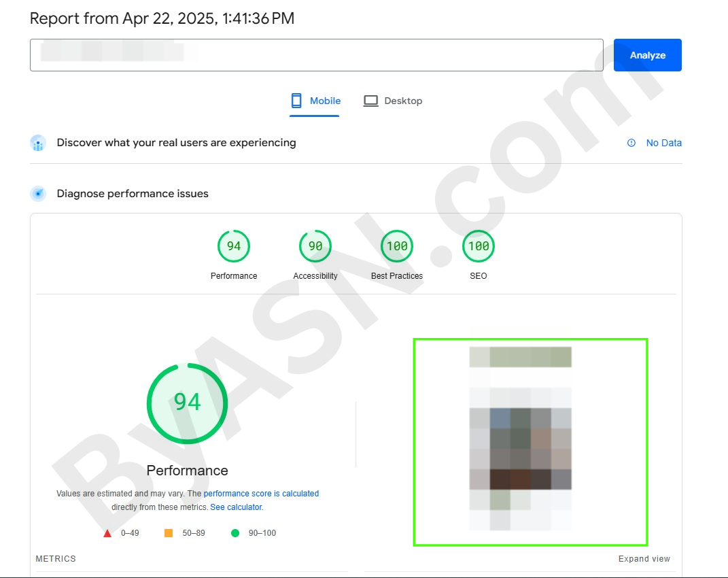The height and width of the screenshot is (578, 728).
Task: Click the orange square 50–89 legend icon
Action: pyautogui.click(x=169, y=533)
